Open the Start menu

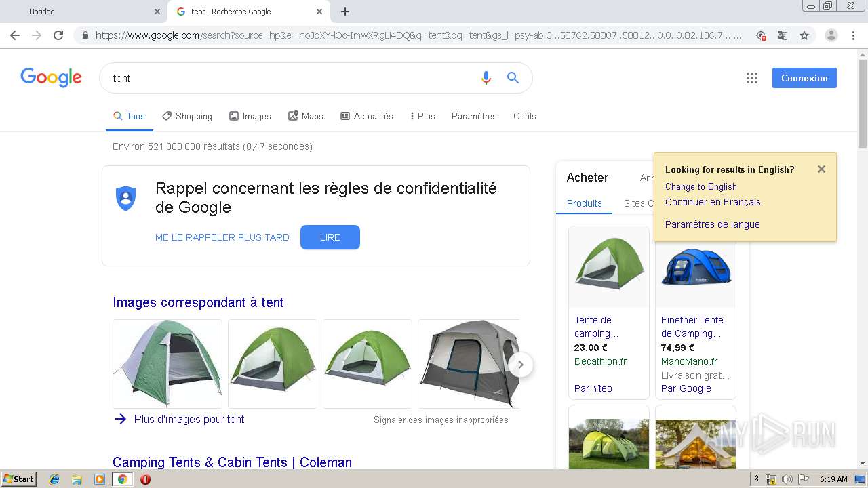[x=19, y=479]
